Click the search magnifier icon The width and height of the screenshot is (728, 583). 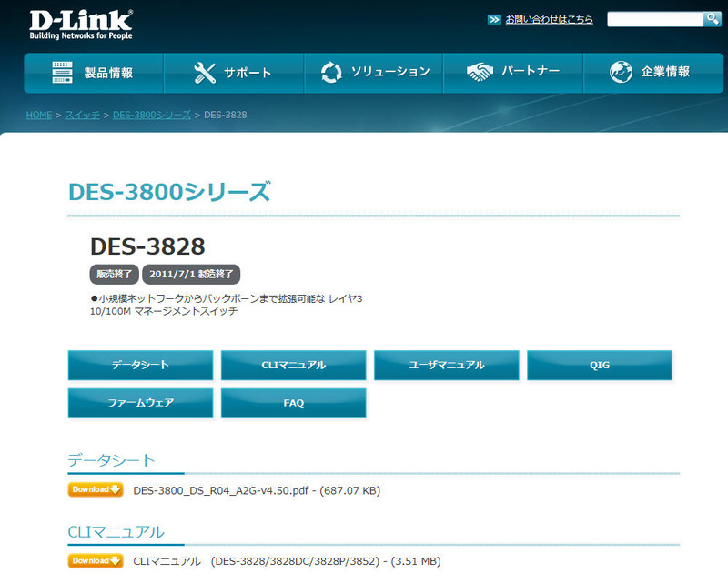[x=712, y=19]
